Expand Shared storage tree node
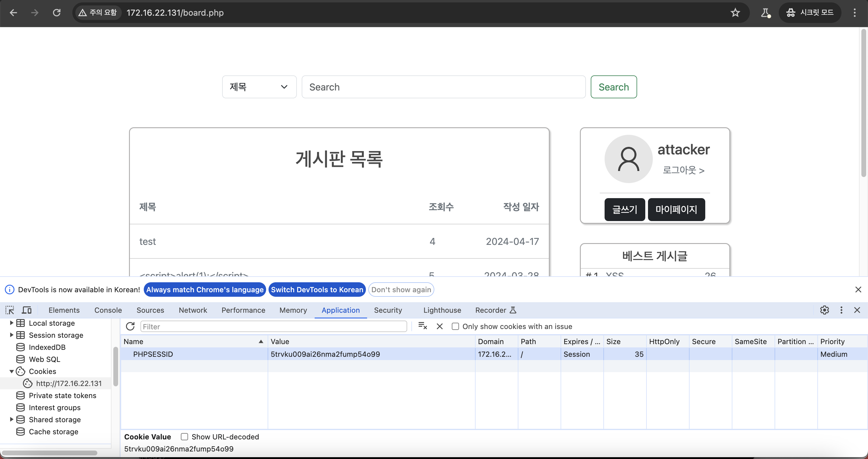 [x=11, y=419]
